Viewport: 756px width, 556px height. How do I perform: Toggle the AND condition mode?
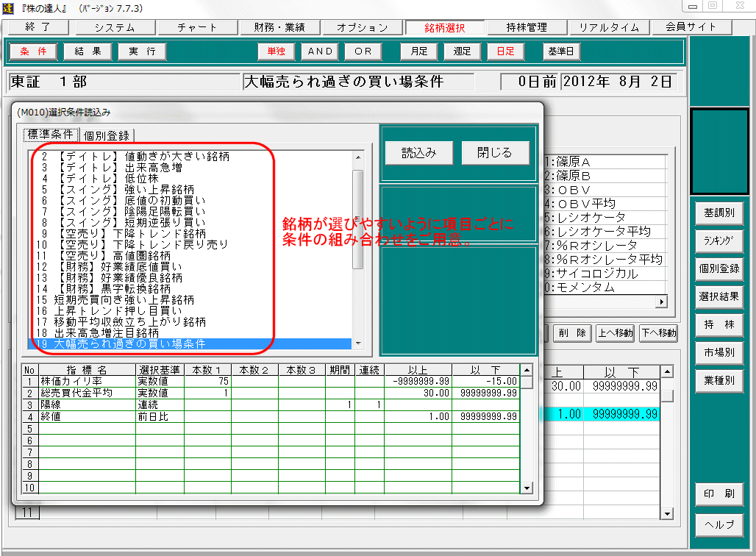pos(321,51)
